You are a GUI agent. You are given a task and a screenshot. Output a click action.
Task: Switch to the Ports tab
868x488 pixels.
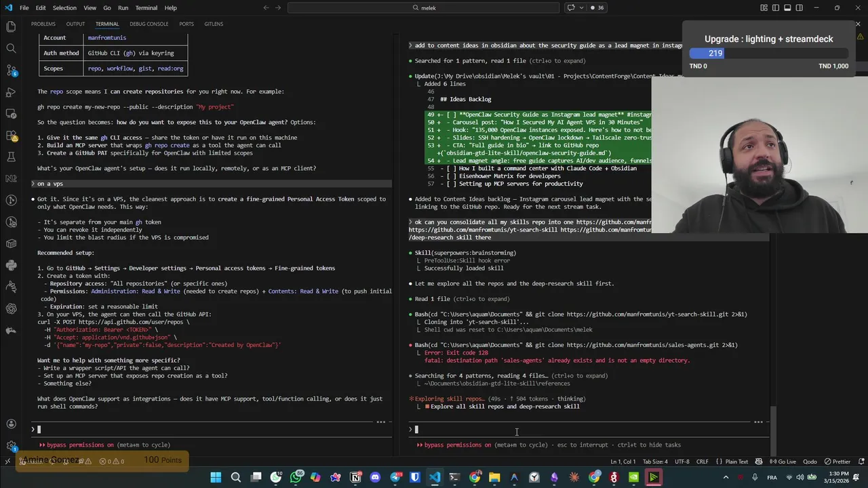click(x=186, y=24)
